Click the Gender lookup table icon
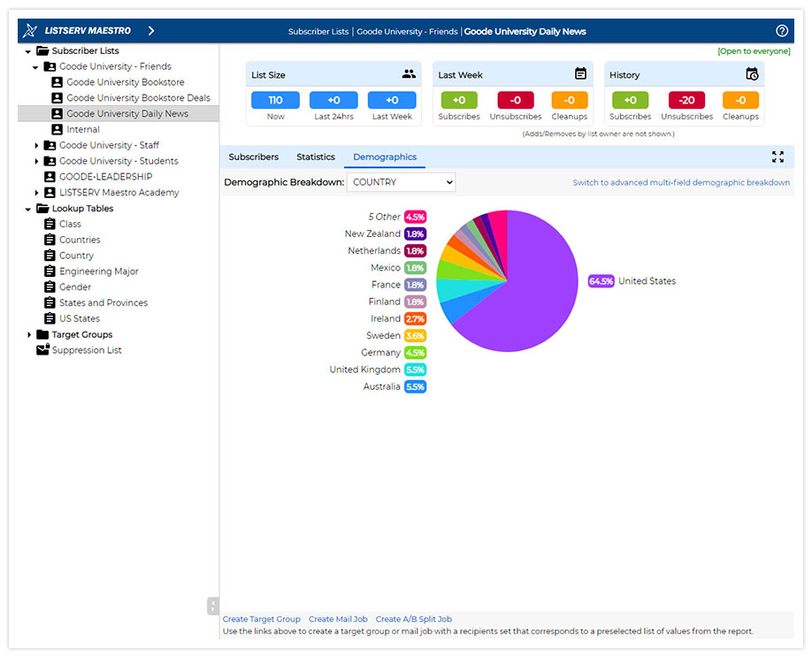This screenshot has height=658, width=812. [x=50, y=287]
